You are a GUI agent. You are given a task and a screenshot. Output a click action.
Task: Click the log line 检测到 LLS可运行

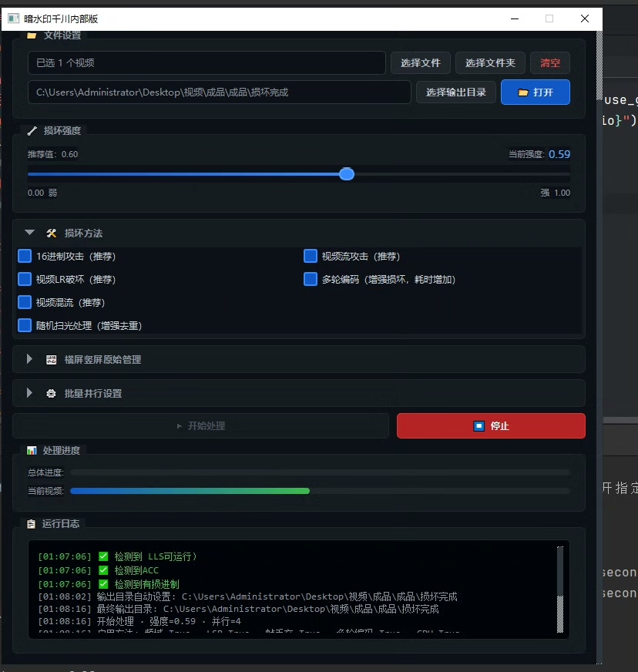[117, 556]
